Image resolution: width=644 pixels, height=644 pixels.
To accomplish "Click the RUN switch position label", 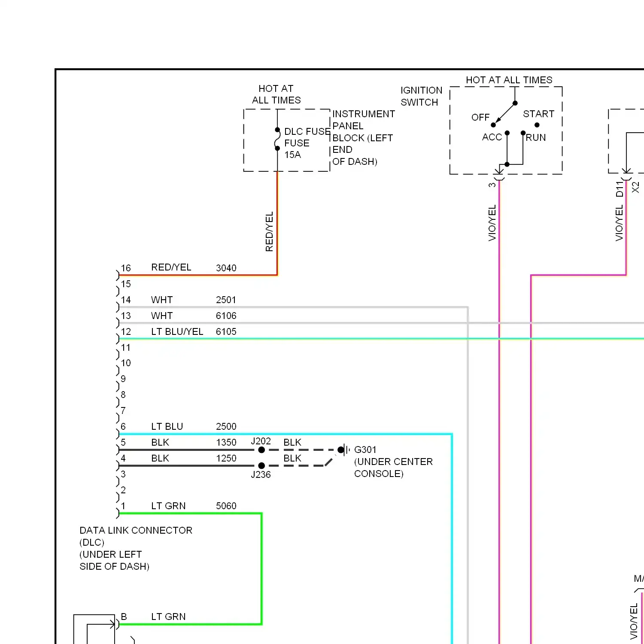I will tap(536, 137).
